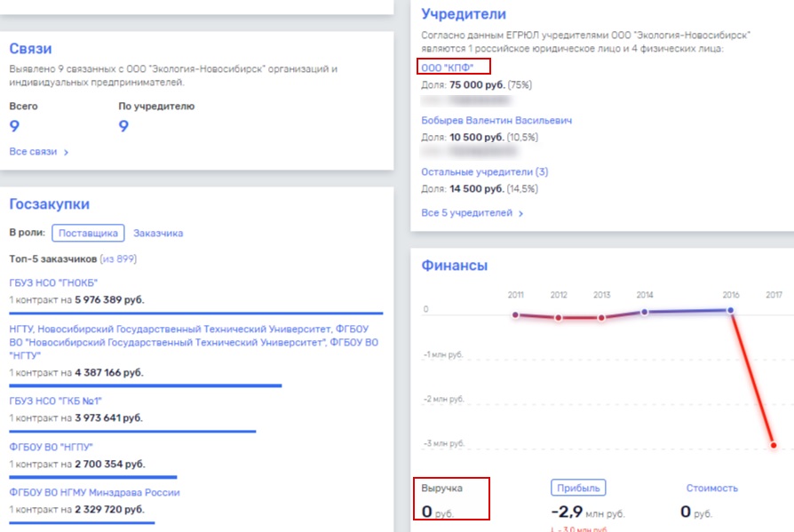Open 'Все 5 учредителей' link

(x=472, y=213)
